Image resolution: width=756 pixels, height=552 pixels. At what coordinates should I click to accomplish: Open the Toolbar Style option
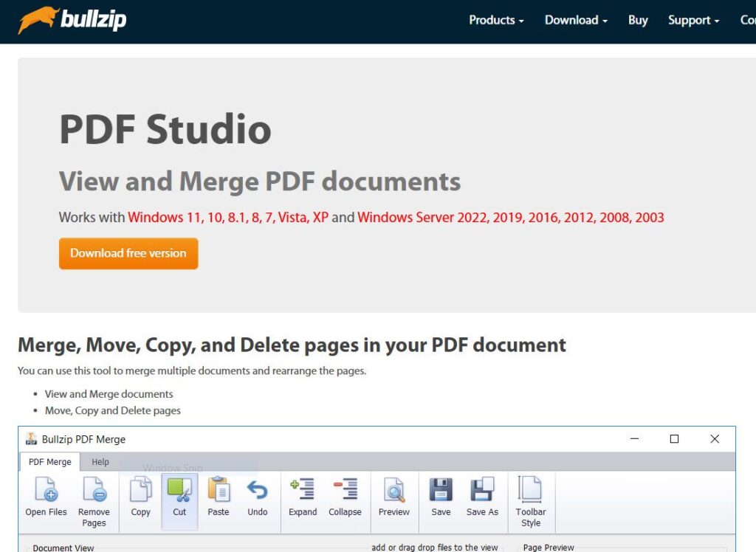click(x=531, y=491)
